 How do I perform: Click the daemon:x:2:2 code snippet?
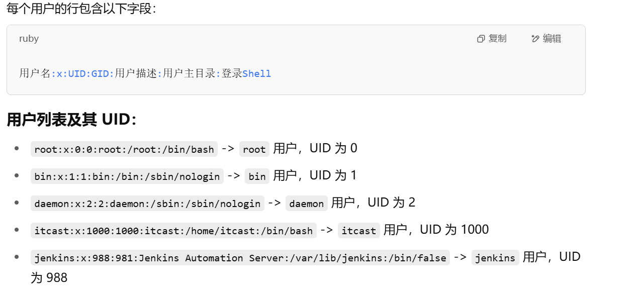pyautogui.click(x=146, y=203)
